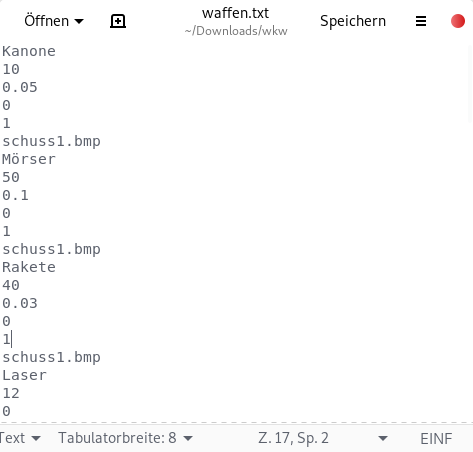The image size is (473, 452).
Task: Open the hamburger menu icon
Action: (421, 21)
